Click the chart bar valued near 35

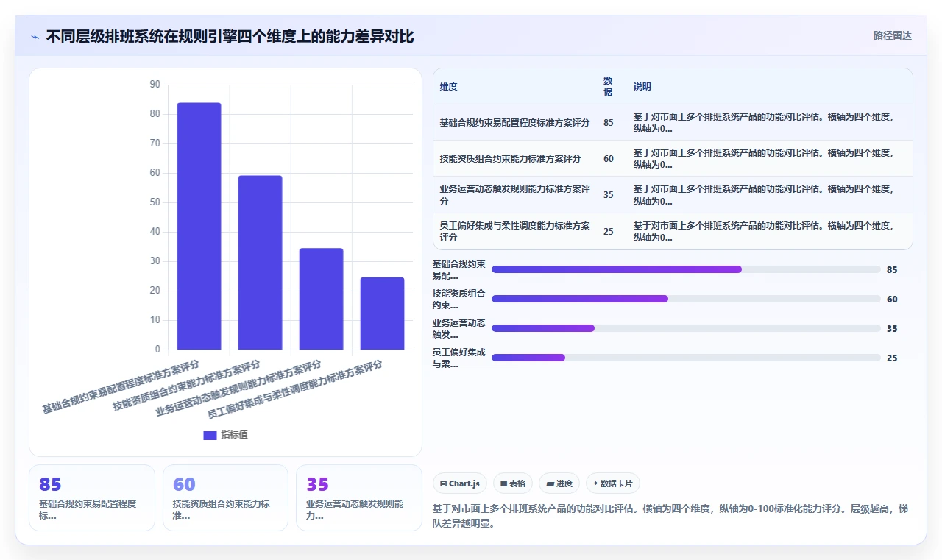click(321, 299)
